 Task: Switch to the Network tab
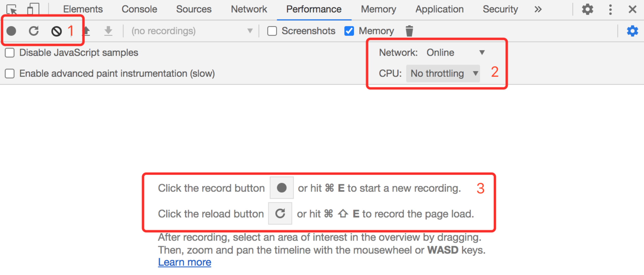(249, 9)
